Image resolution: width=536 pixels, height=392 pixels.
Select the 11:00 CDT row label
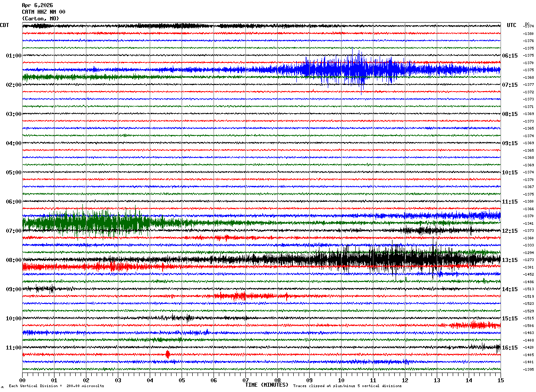(x=14, y=348)
